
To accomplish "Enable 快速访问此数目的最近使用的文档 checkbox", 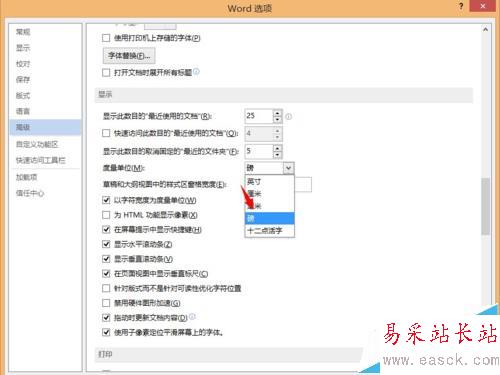I will pos(106,133).
